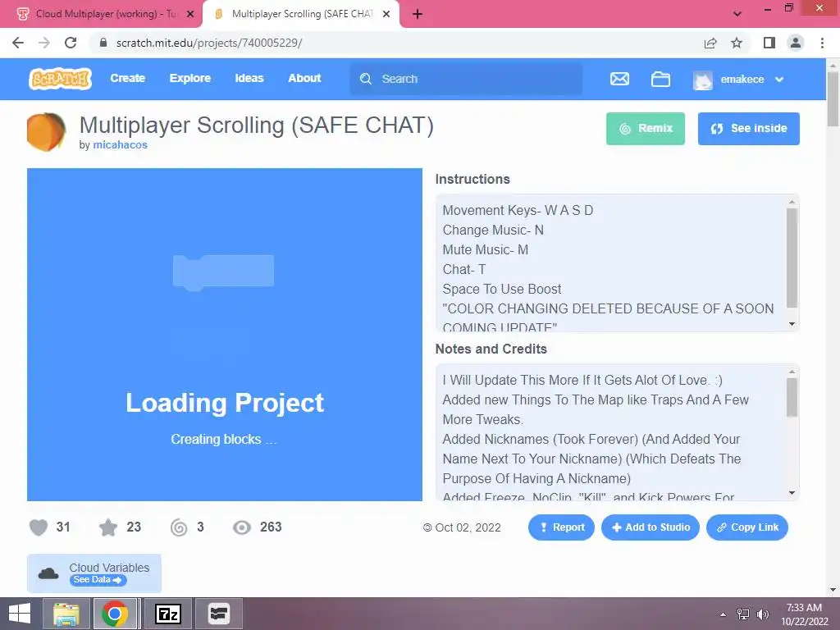Click the Instructions scroll up arrow

[x=792, y=202]
